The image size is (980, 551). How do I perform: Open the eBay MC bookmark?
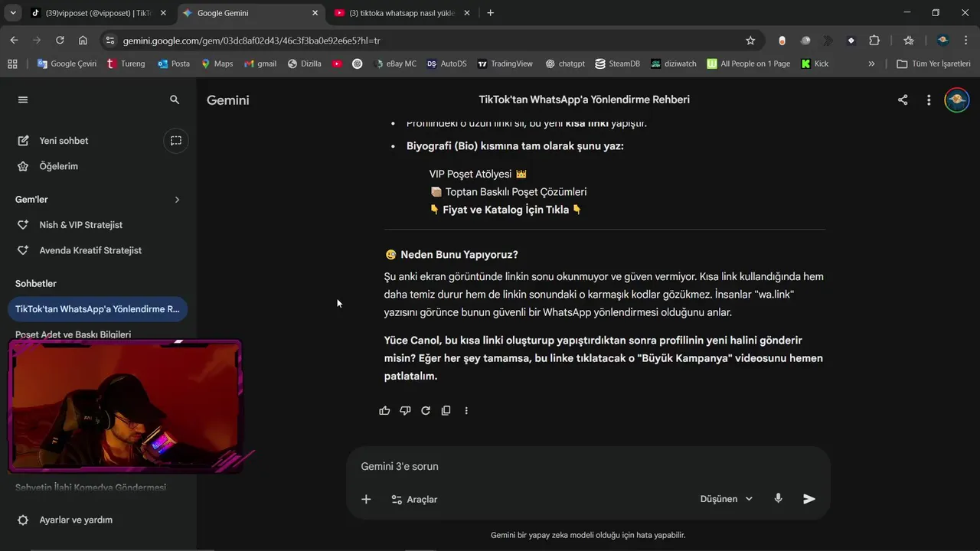[x=395, y=64]
